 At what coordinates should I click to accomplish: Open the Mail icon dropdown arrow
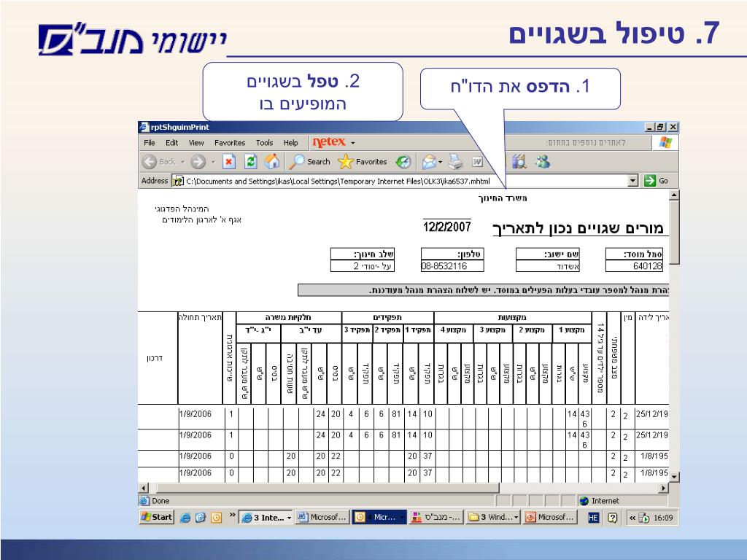tap(440, 162)
